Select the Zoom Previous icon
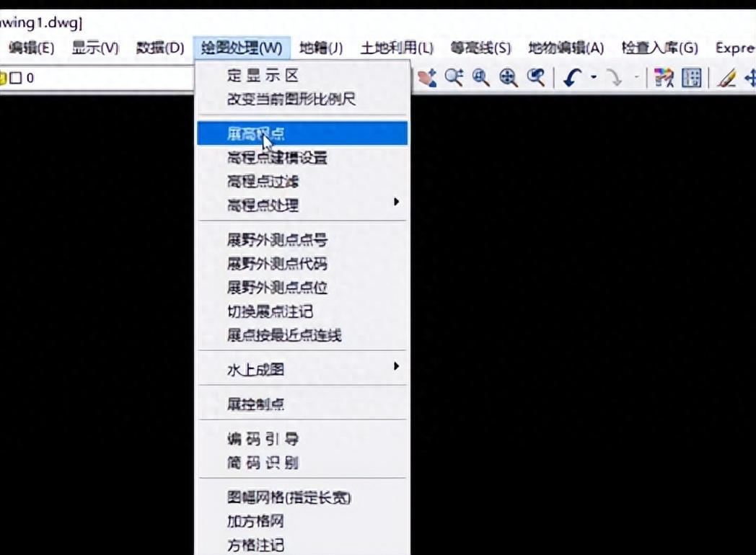Screen dimensions: 756x555 pyautogui.click(x=536, y=77)
